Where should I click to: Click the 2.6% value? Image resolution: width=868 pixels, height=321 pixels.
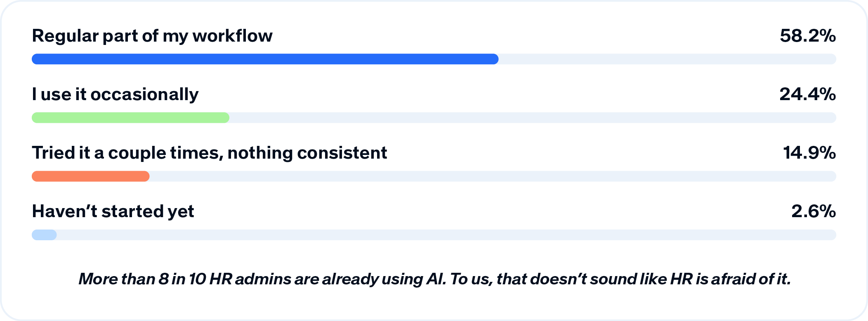[x=814, y=211]
